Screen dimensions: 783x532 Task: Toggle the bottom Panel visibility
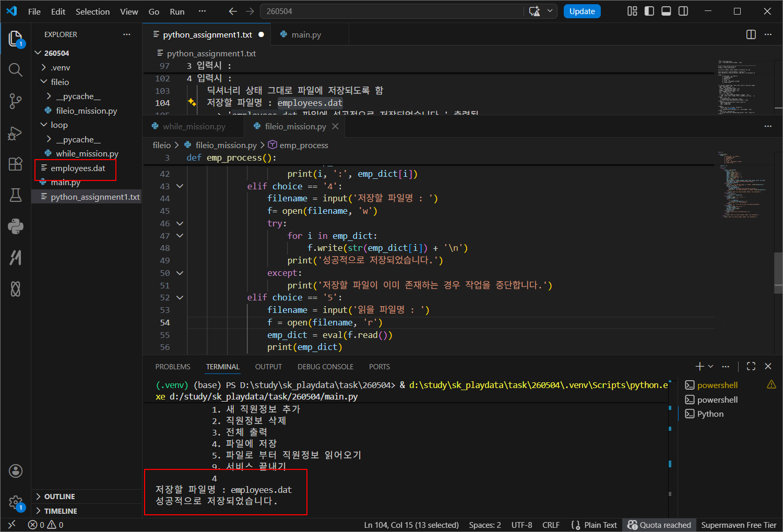pyautogui.click(x=666, y=11)
